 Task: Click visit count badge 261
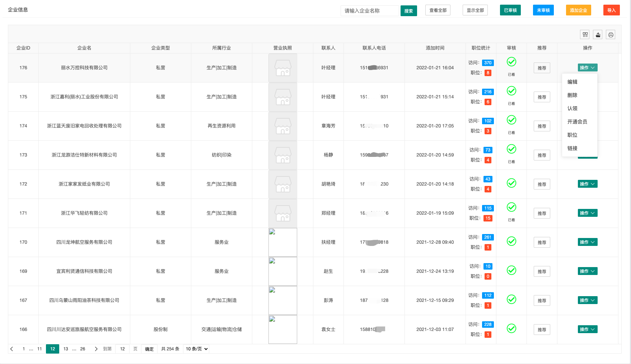(x=488, y=237)
